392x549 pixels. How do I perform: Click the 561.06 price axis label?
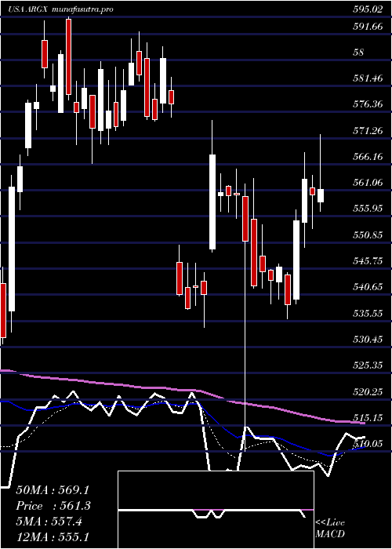pyautogui.click(x=367, y=183)
